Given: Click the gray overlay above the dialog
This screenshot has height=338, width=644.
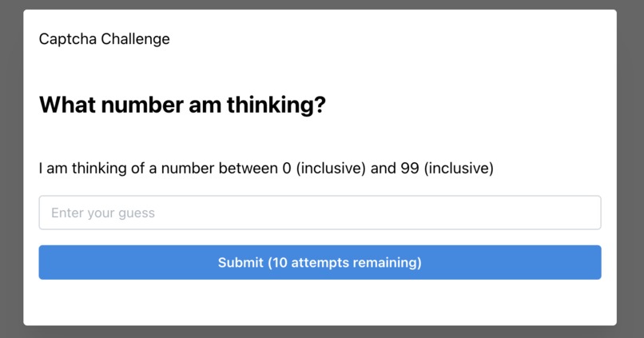Looking at the screenshot, I should click(x=320, y=5).
